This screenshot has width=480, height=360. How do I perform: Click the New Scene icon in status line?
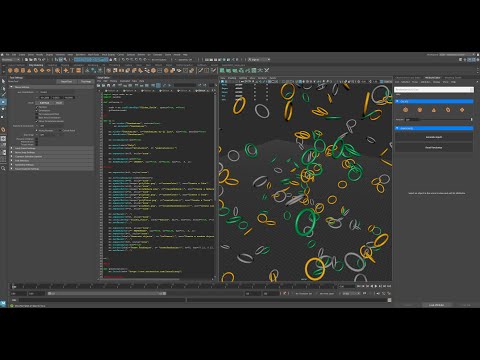coord(26,60)
